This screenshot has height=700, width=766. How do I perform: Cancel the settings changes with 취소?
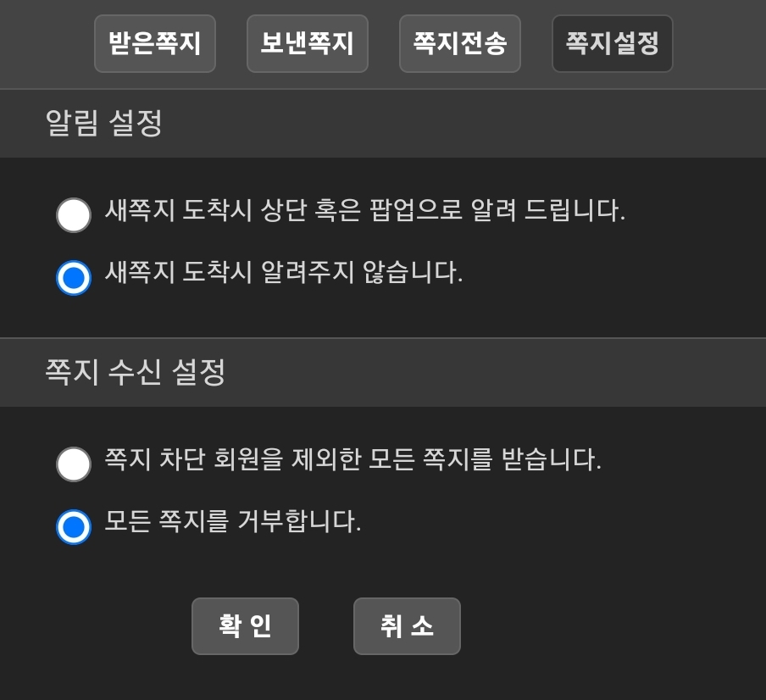pos(407,626)
